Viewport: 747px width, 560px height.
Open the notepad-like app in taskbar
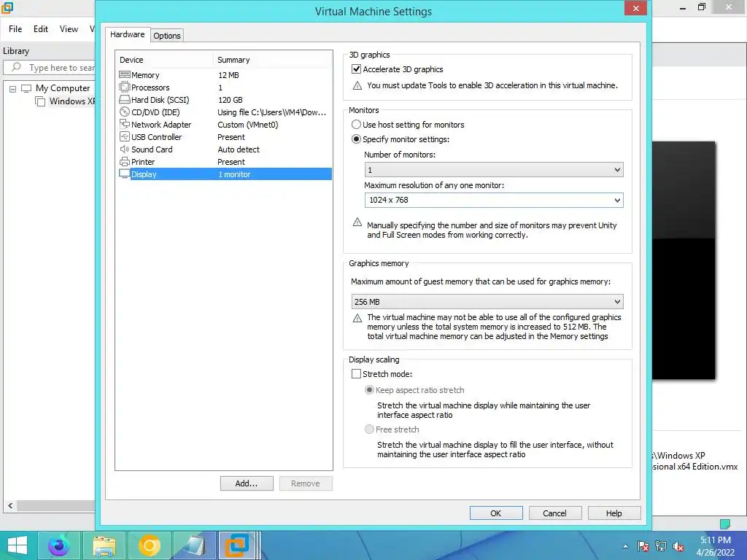[x=194, y=545]
